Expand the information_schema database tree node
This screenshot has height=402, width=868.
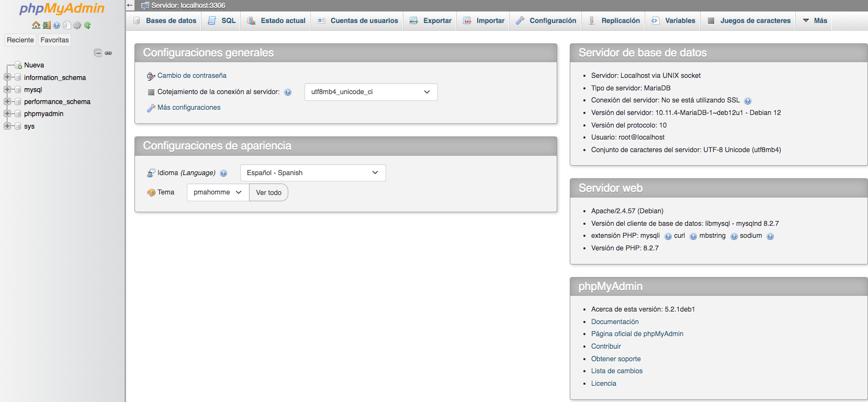pyautogui.click(x=7, y=77)
